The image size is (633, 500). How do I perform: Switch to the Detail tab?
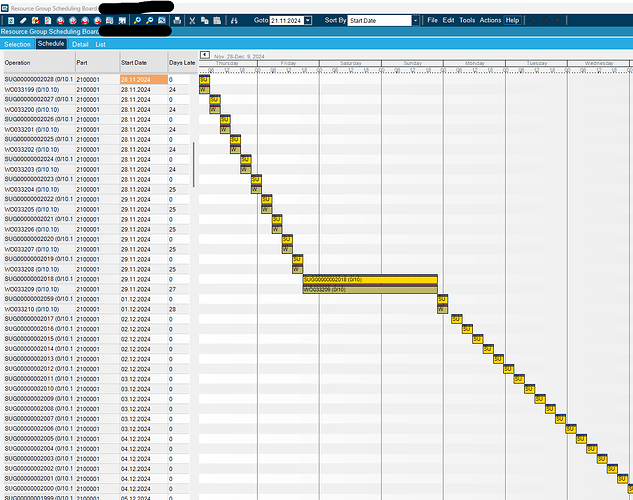80,44
